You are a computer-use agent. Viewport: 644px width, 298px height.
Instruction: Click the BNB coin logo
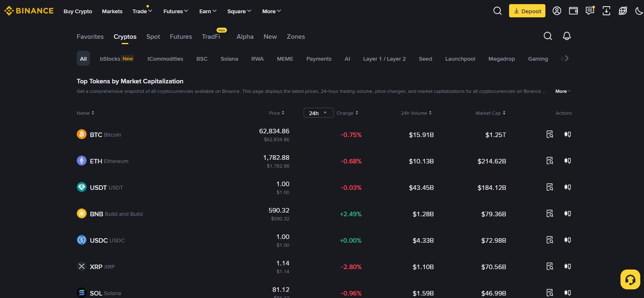click(82, 213)
